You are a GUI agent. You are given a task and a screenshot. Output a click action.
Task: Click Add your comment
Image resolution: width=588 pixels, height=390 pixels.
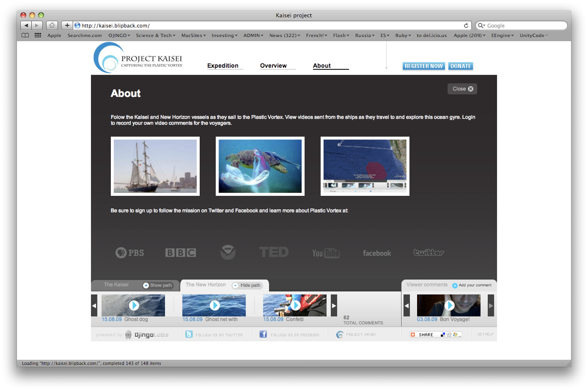[x=472, y=285]
